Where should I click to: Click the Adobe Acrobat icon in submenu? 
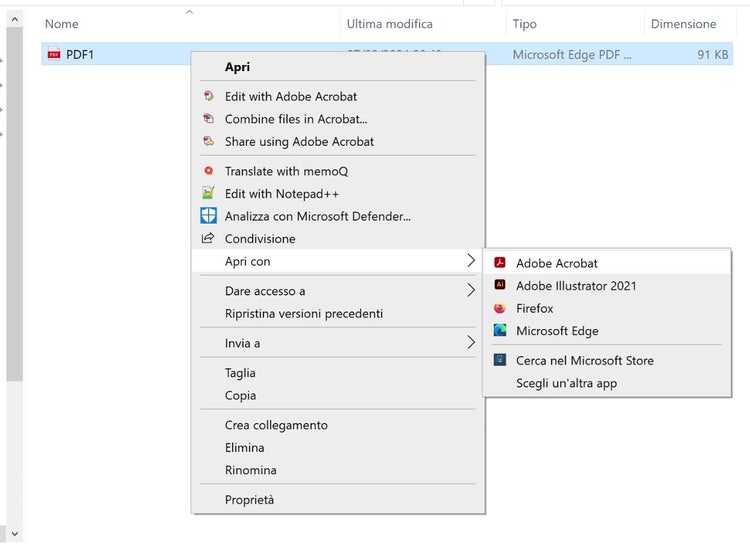(500, 263)
